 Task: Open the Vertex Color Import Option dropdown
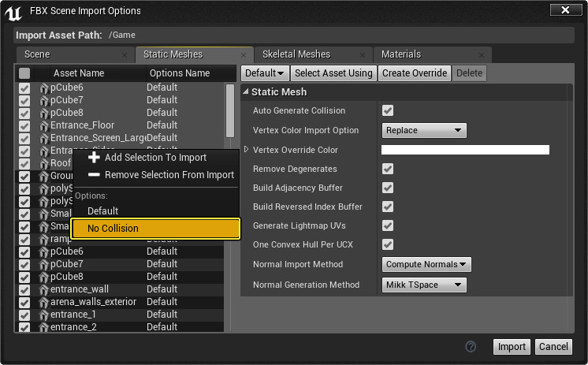tap(424, 130)
